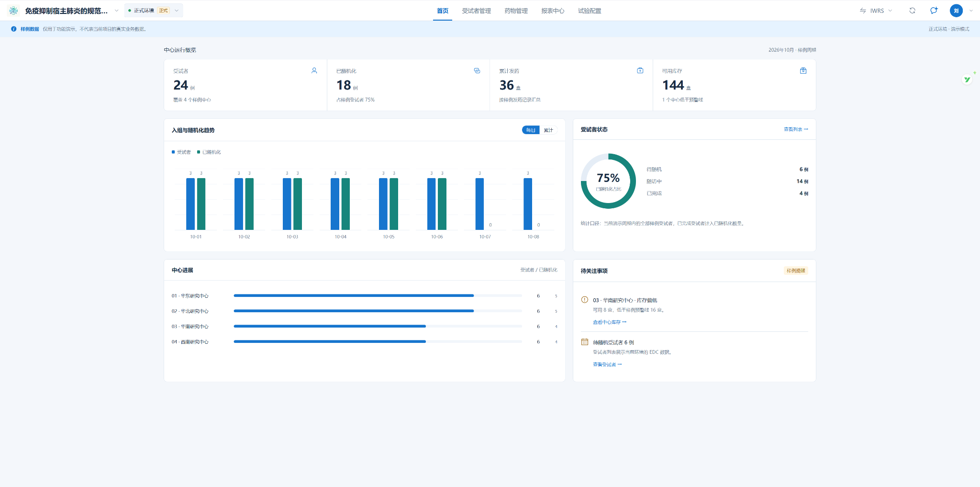Image resolution: width=980 pixels, height=487 pixels.
Task: Toggle the 已随机化 legend series
Action: tap(209, 152)
